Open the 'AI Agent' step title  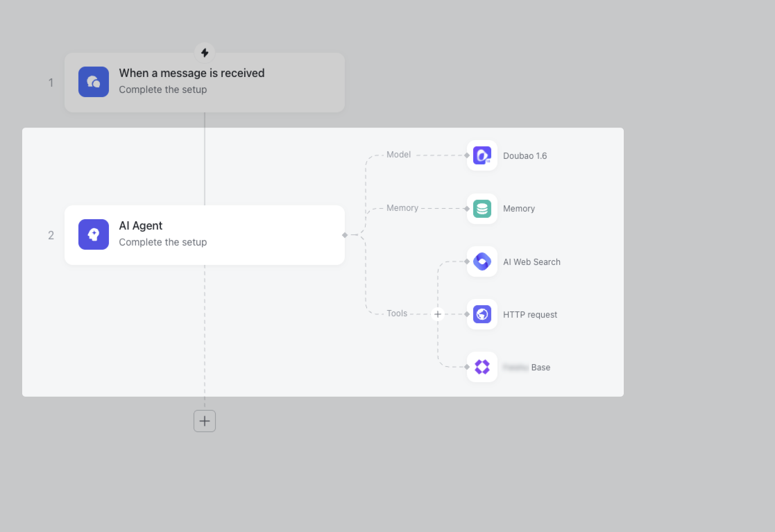[x=140, y=225]
